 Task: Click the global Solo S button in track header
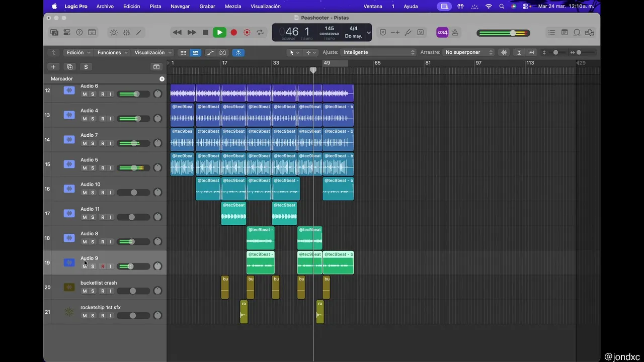86,67
